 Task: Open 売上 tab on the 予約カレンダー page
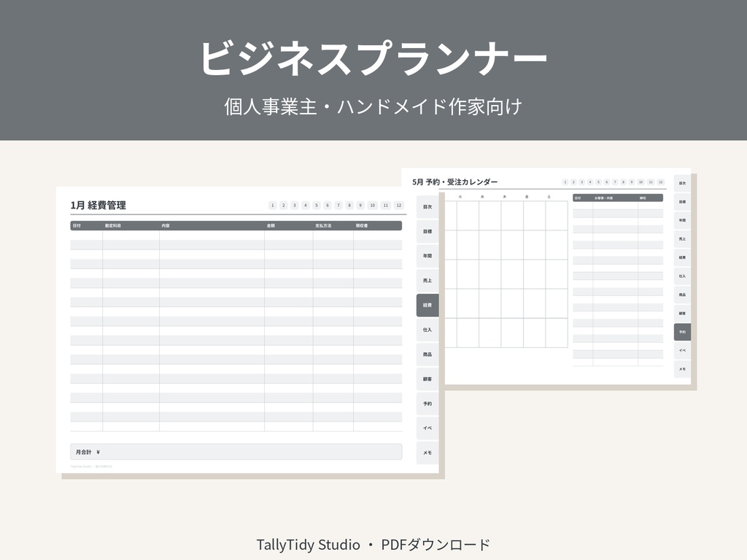point(682,239)
